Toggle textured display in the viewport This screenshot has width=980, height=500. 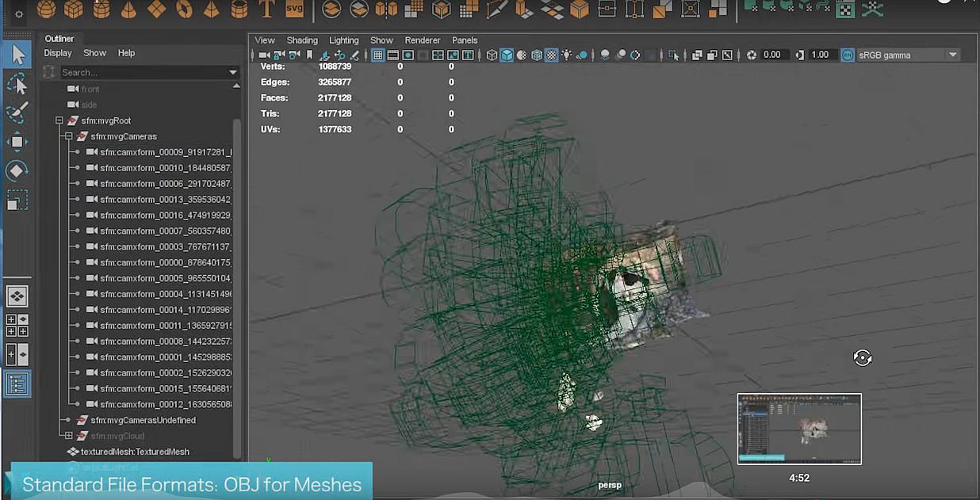click(x=552, y=55)
